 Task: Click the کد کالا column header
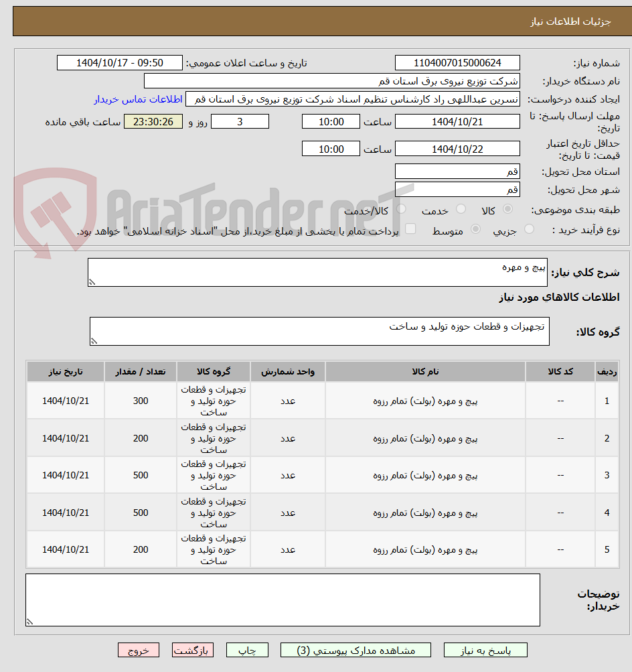[x=560, y=372]
